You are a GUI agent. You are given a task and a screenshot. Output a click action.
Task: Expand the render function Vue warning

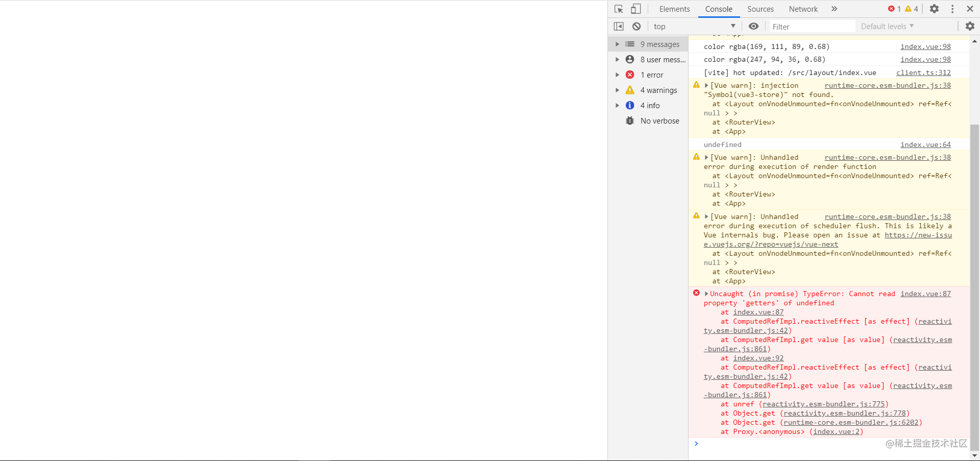click(706, 158)
